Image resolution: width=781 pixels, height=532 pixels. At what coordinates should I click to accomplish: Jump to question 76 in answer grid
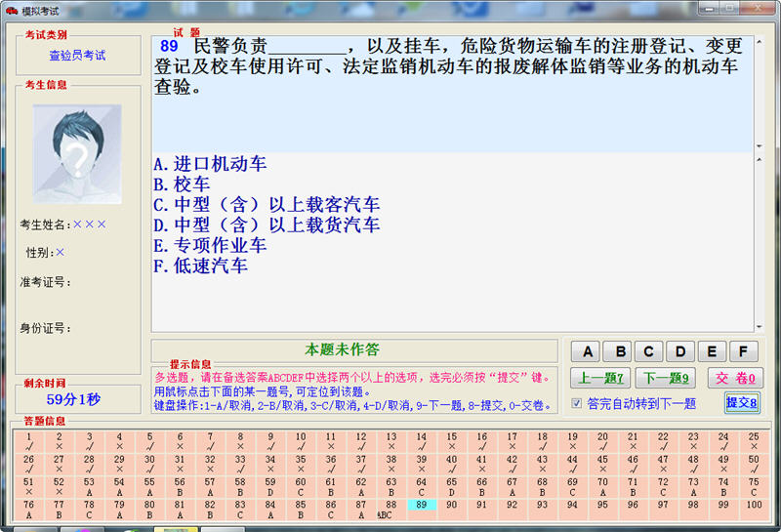[29, 510]
